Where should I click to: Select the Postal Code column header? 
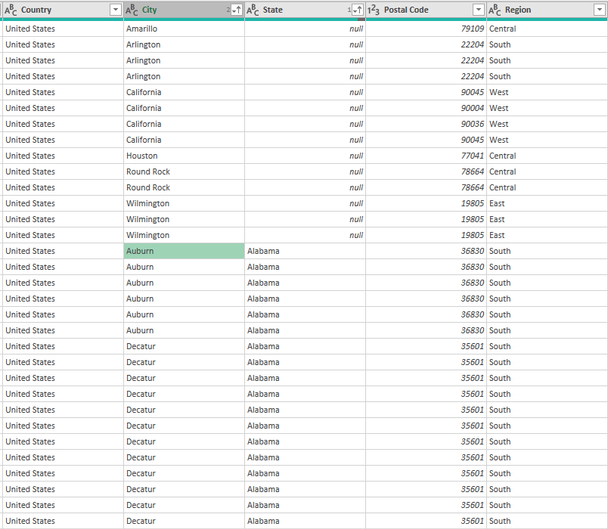(x=426, y=10)
